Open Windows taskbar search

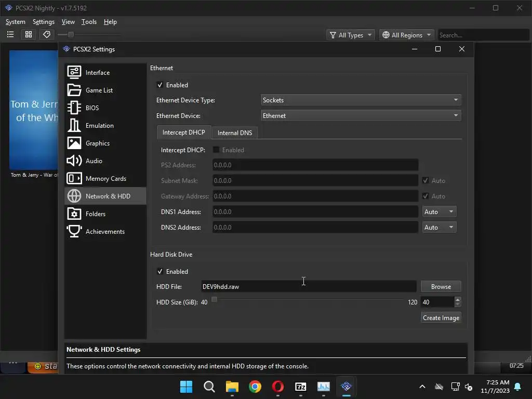(x=209, y=387)
